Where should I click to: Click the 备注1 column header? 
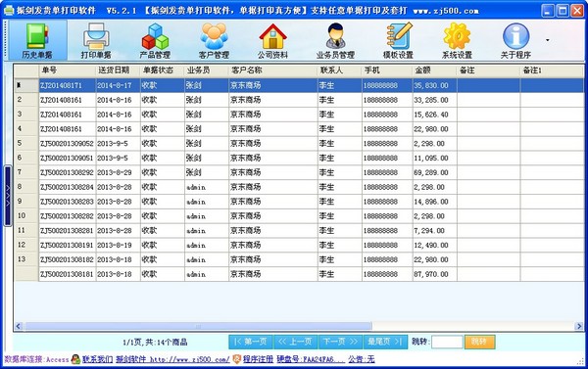click(x=552, y=70)
